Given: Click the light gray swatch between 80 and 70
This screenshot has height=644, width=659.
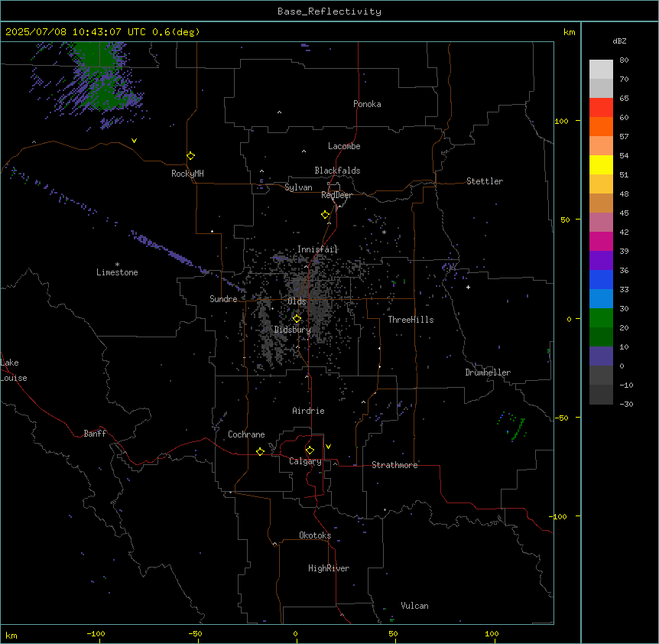Looking at the screenshot, I should coord(601,70).
